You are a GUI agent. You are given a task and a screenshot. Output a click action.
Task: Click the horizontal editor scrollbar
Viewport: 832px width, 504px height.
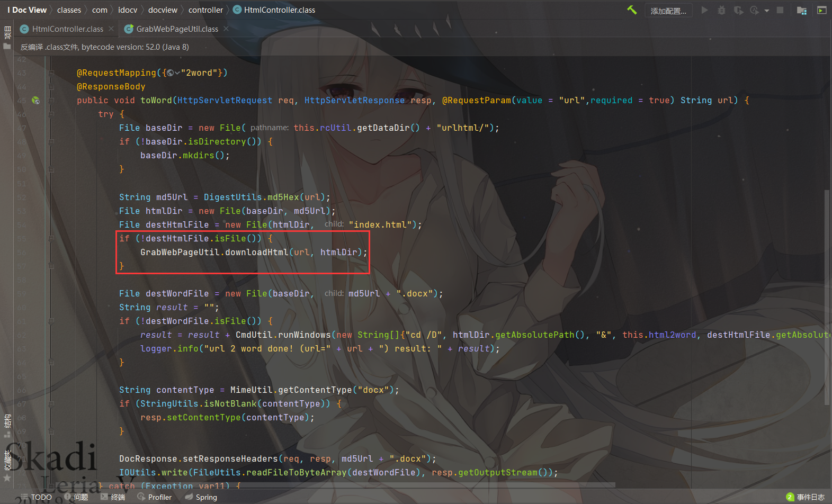(334, 485)
